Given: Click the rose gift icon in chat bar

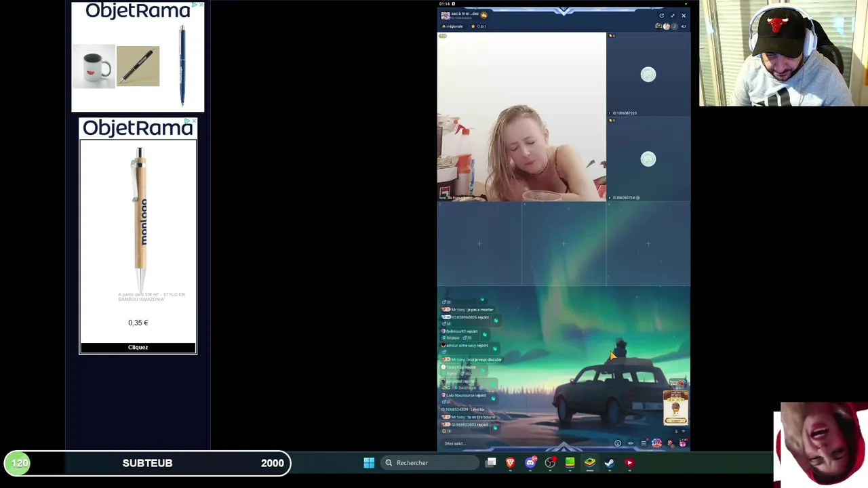Looking at the screenshot, I should click(670, 443).
